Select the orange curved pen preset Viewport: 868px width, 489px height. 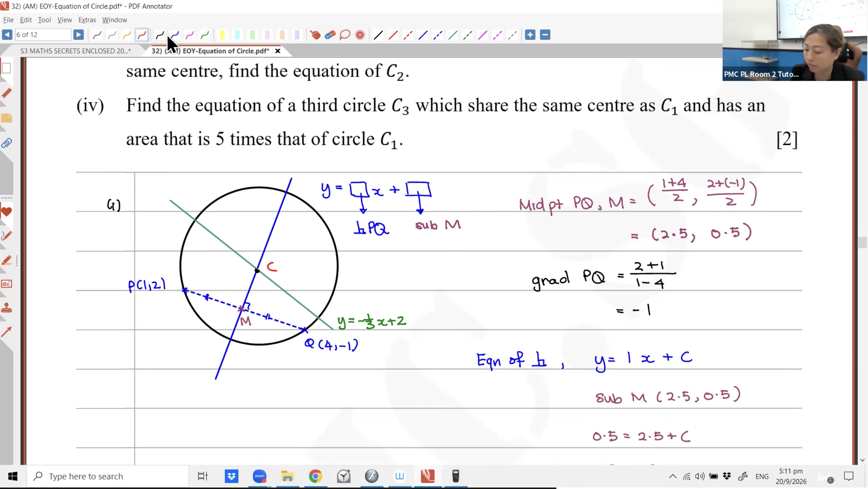(127, 35)
